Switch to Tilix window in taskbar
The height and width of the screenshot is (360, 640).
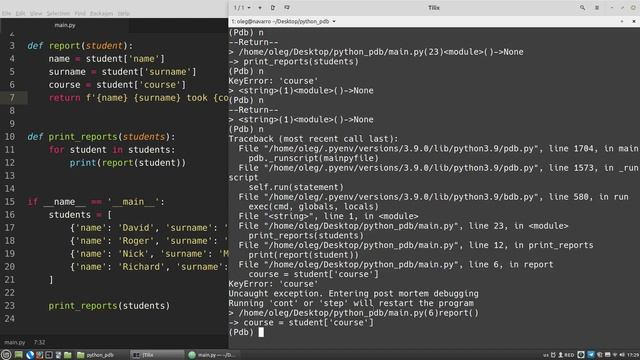click(157, 355)
